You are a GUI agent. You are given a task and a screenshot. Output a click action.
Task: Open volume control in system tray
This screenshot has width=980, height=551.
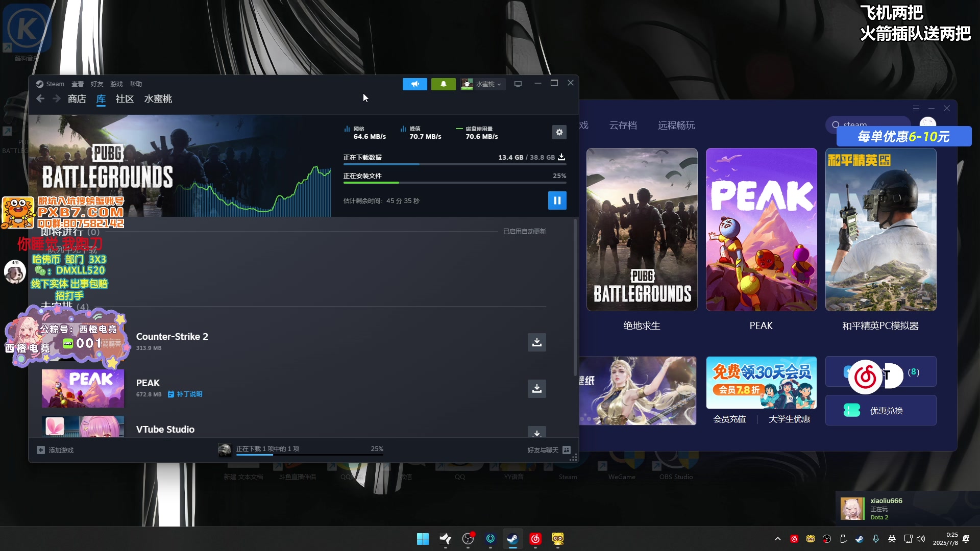coord(921,539)
